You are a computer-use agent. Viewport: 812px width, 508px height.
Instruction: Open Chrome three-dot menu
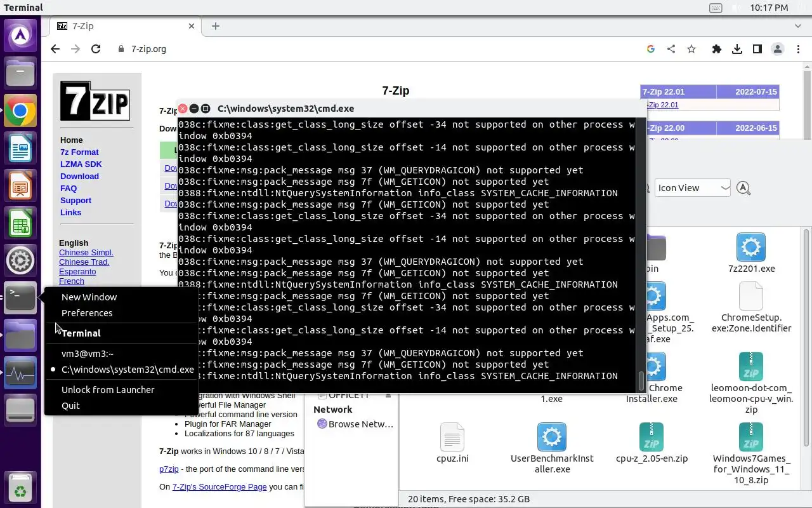(x=797, y=49)
